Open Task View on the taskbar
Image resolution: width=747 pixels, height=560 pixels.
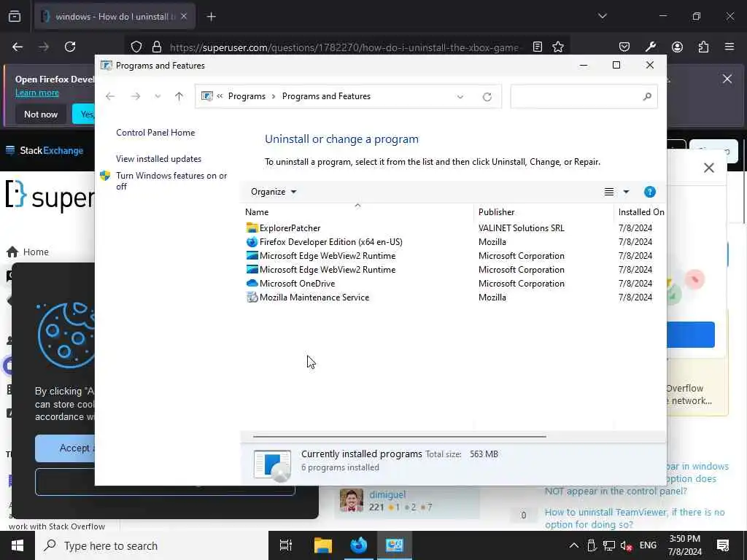pos(286,545)
